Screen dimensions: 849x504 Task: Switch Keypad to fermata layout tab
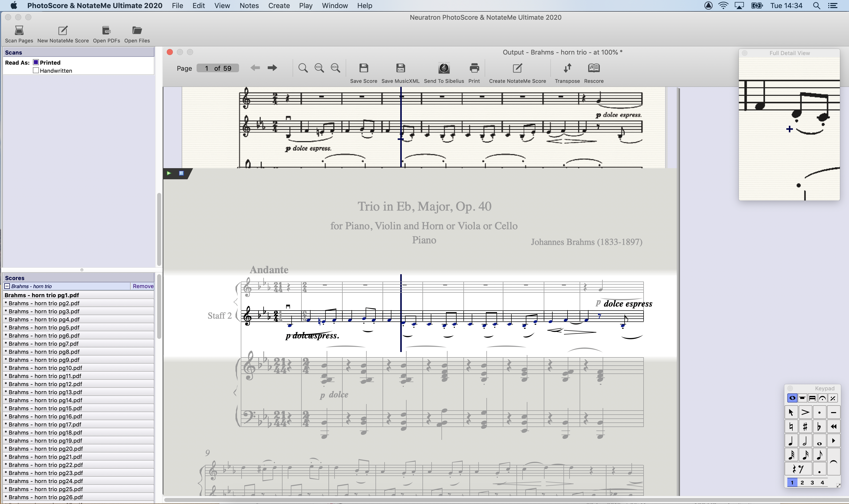click(x=822, y=398)
